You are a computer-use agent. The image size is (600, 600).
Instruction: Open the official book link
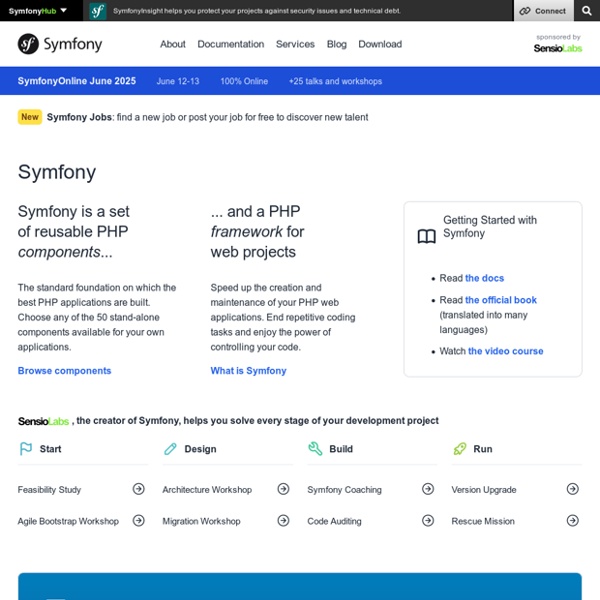(501, 300)
